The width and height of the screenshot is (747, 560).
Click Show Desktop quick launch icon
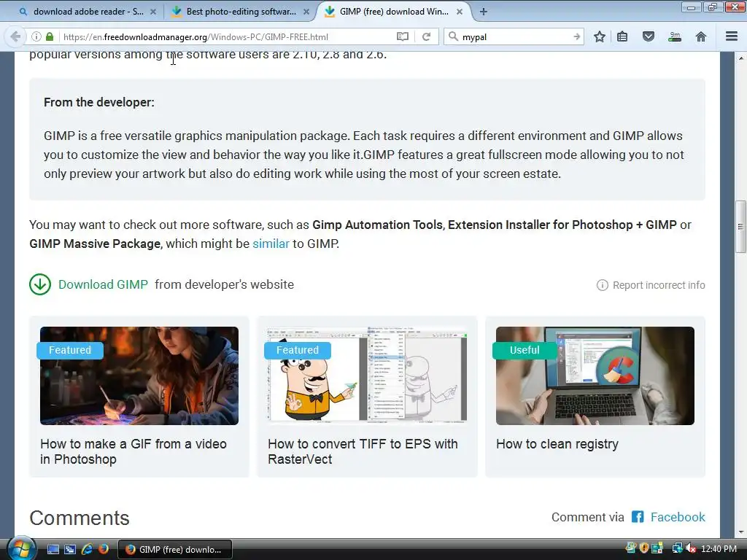tap(53, 550)
